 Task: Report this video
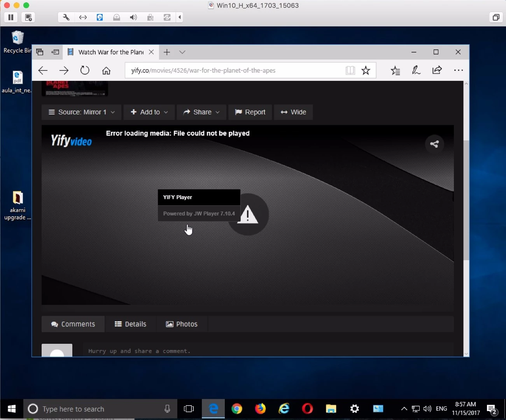pyautogui.click(x=250, y=112)
